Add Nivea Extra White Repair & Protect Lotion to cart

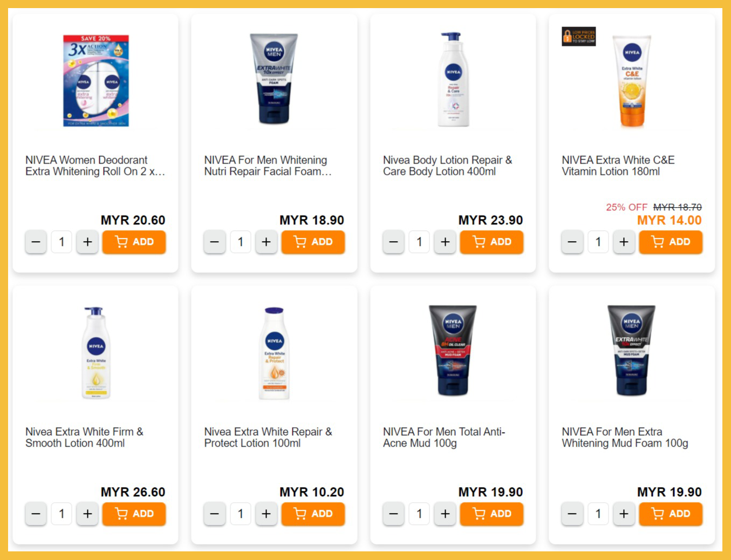[x=313, y=514]
